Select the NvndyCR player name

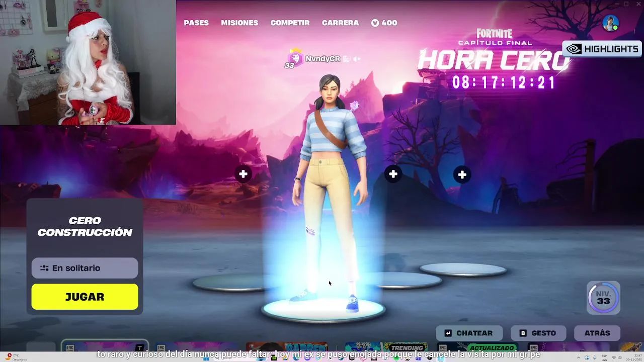point(323,59)
